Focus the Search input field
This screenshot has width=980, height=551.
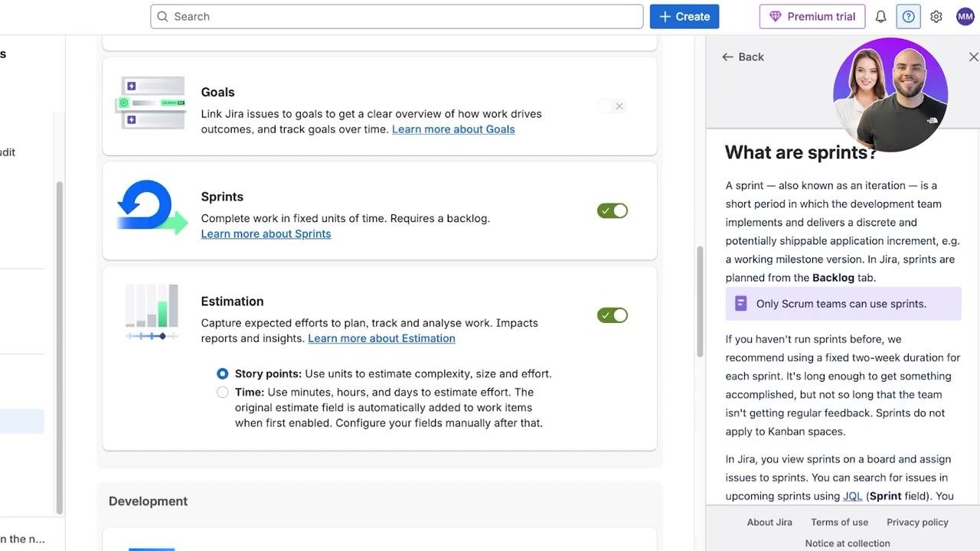pos(397,17)
